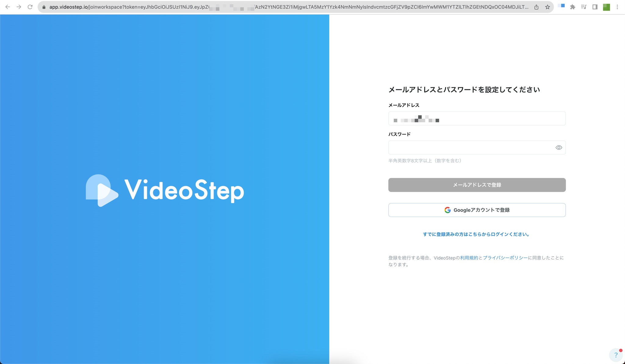Open the login link for registered users

click(x=477, y=234)
